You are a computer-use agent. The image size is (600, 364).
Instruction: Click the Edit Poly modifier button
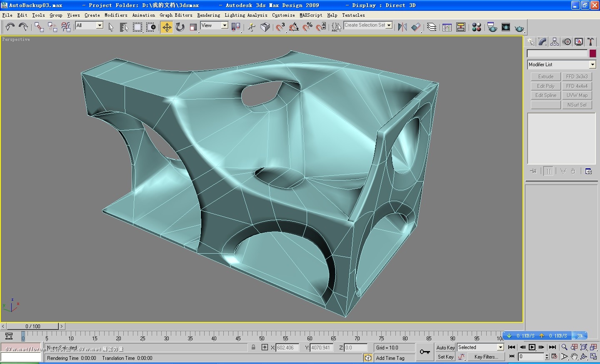coord(546,86)
